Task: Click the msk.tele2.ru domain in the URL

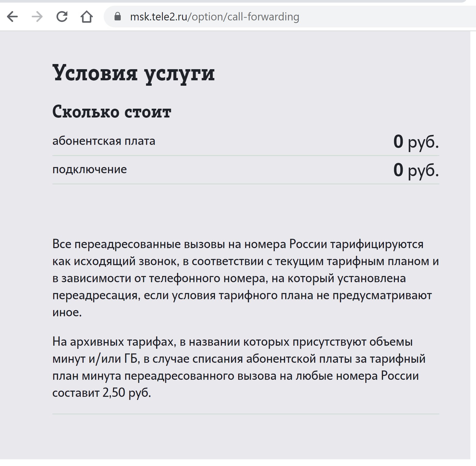Action: (158, 17)
